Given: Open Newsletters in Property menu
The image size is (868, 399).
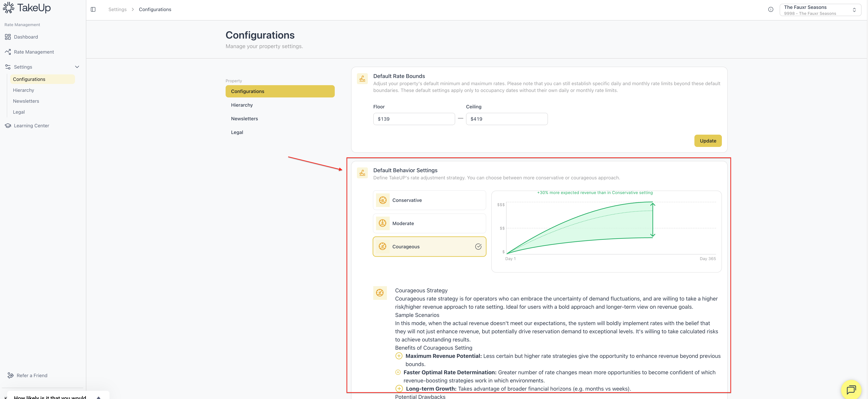Looking at the screenshot, I should pos(244,119).
